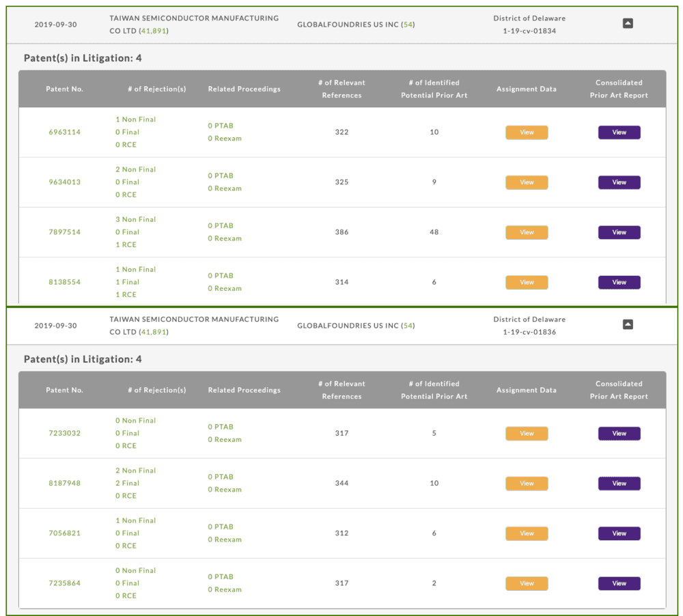View assignment data for patent 7235864
683x616 pixels.
coord(527,584)
